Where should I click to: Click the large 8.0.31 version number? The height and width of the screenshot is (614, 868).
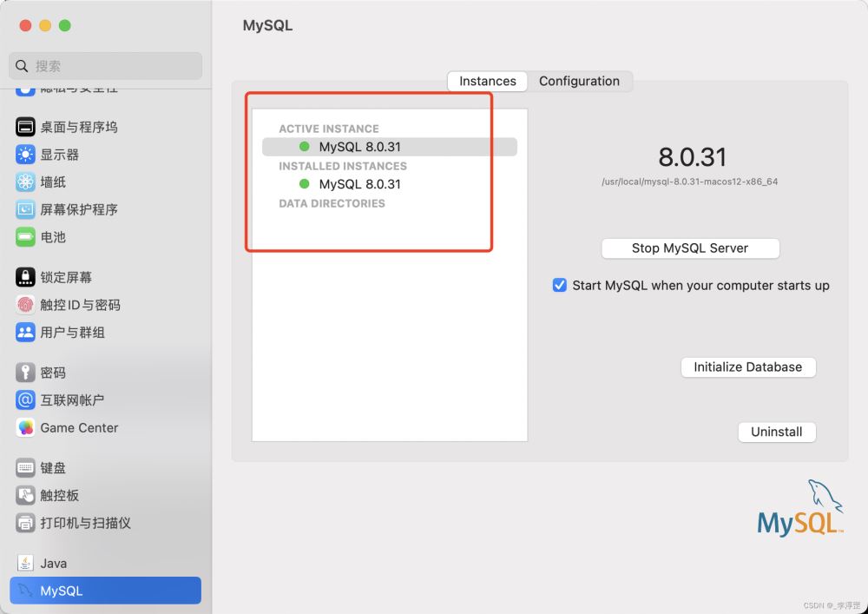[692, 157]
